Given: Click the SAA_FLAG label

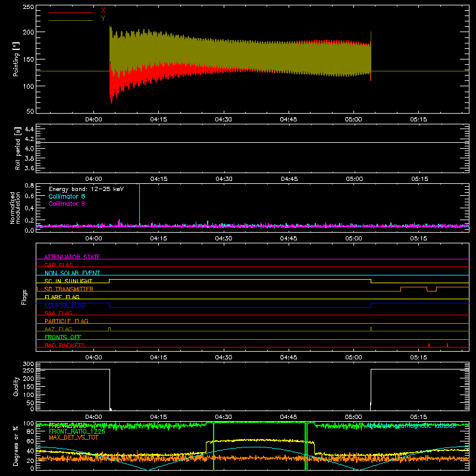Looking at the screenshot, I should point(58,313).
